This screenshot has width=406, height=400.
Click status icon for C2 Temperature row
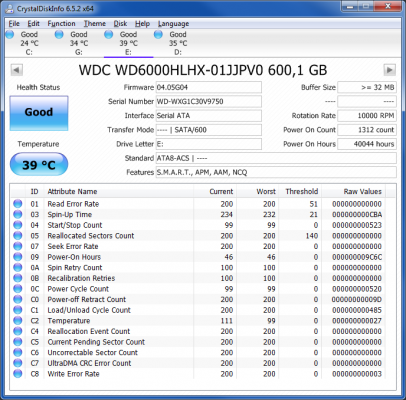18,321
